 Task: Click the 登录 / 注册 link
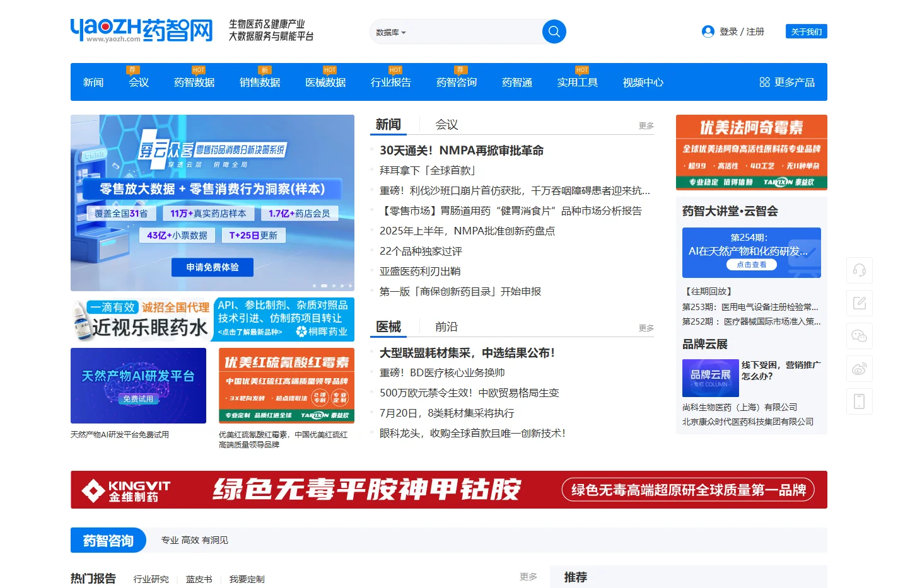pos(742,32)
